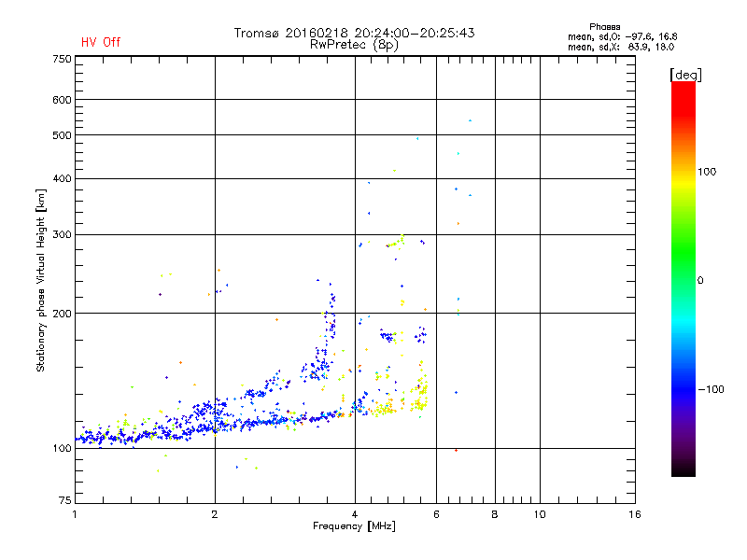747x560 pixels.
Task: Click the 'RwPretec (8p)' subtitle
Action: point(354,45)
